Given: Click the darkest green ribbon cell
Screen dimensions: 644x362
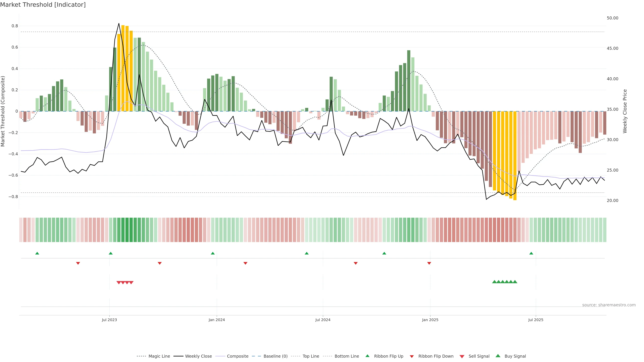Looking at the screenshot, I should [127, 230].
